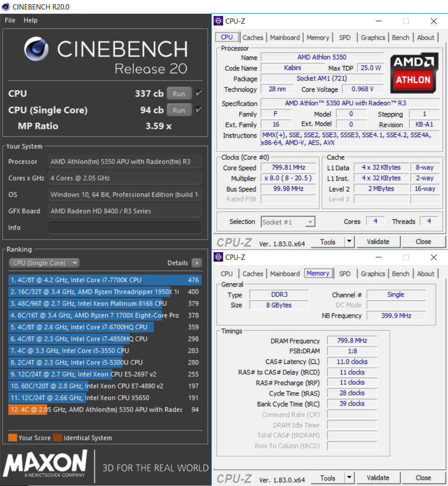Click brown Identical System legend swatch
Viewport: 448px width, 486px height.
(58, 437)
